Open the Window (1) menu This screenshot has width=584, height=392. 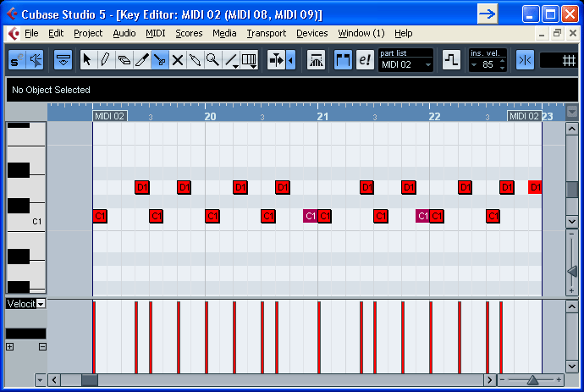pyautogui.click(x=361, y=33)
